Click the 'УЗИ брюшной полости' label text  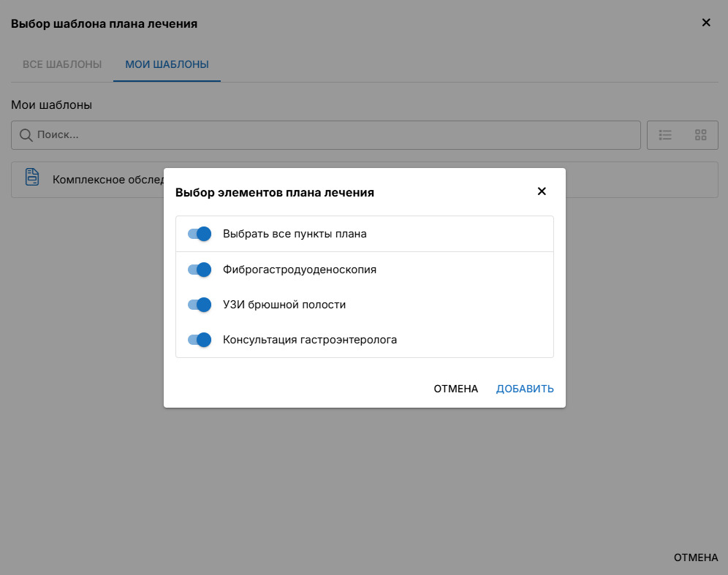pos(284,305)
